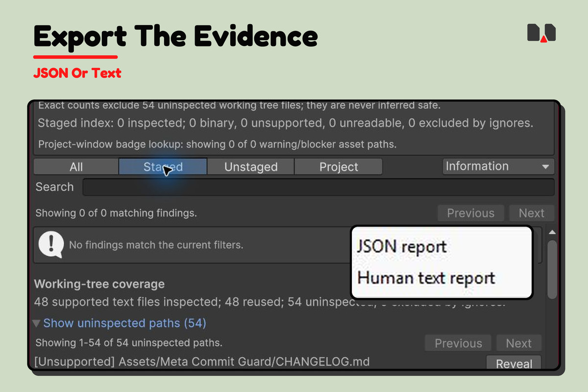Click 'Showing 1-54 of 54 uninspected paths' text

(129, 343)
